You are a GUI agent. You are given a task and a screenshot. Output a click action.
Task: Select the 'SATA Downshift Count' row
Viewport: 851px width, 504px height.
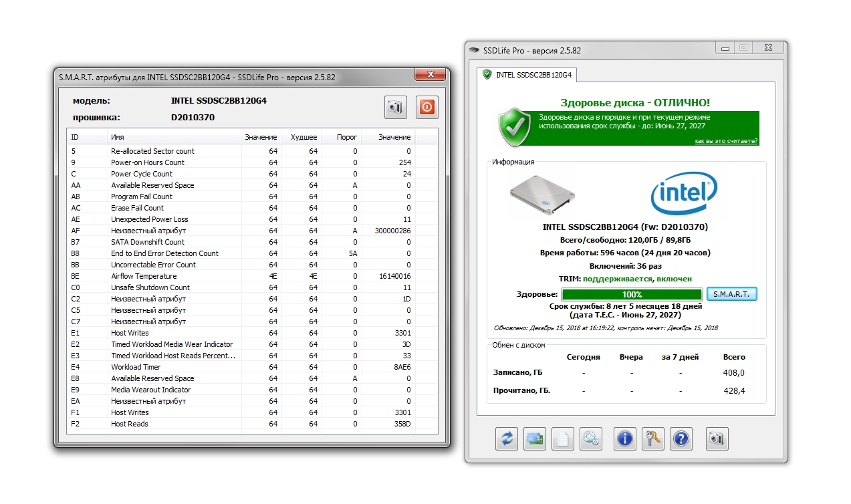pos(253,242)
